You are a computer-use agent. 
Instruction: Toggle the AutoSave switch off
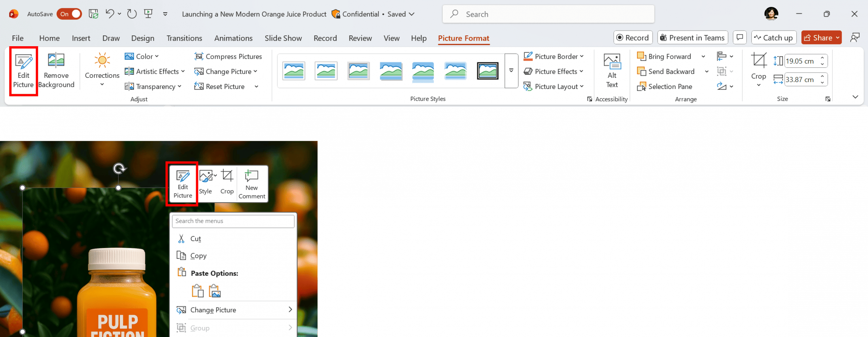pos(69,14)
